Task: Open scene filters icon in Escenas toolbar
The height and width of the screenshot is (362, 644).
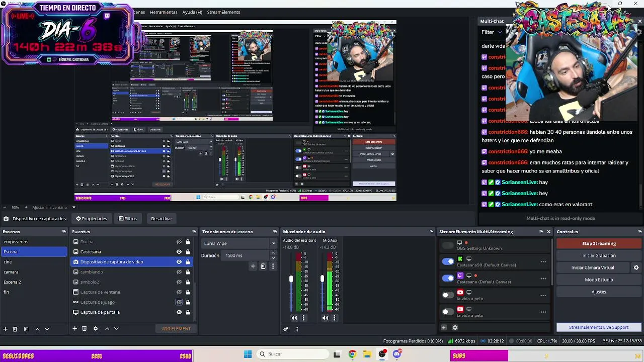Action: pyautogui.click(x=26, y=329)
